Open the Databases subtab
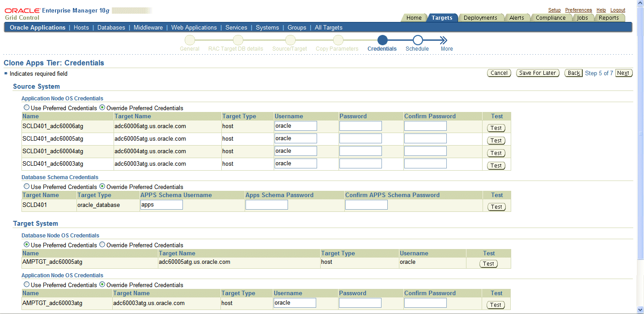The width and height of the screenshot is (644, 314). [111, 27]
